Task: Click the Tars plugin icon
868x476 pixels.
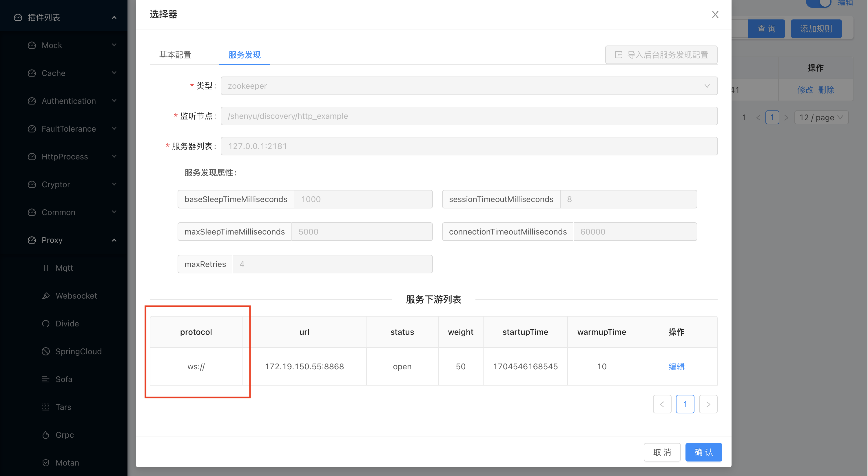Action: click(46, 407)
